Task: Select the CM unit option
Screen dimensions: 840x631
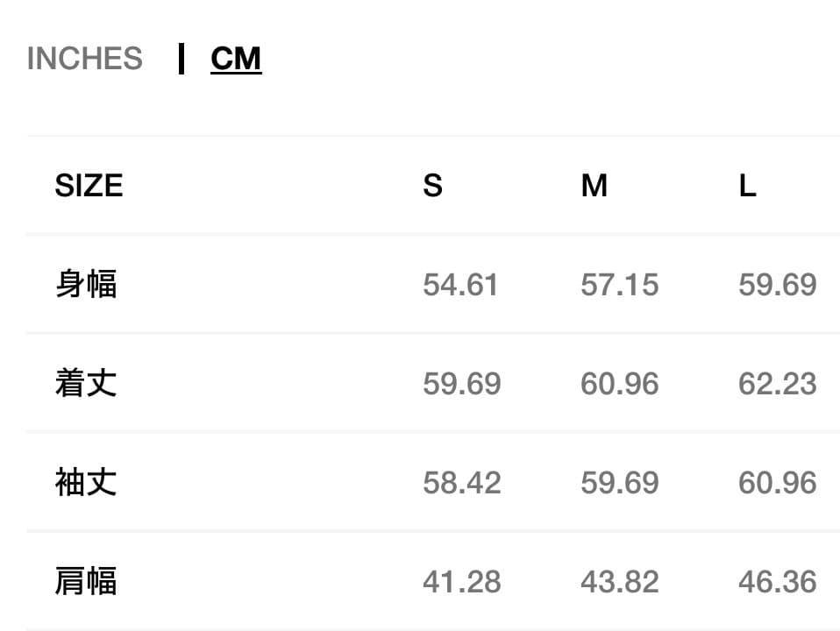Action: coord(236,59)
